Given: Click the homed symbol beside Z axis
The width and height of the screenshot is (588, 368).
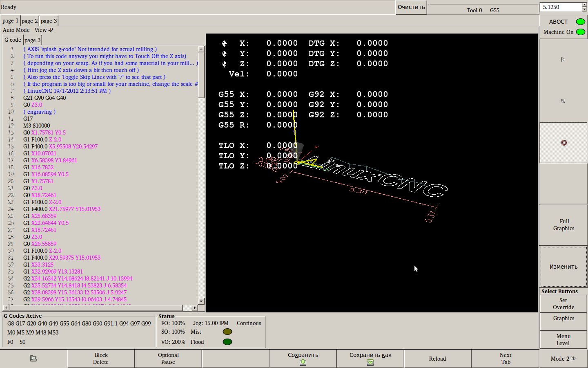Looking at the screenshot, I should (224, 64).
